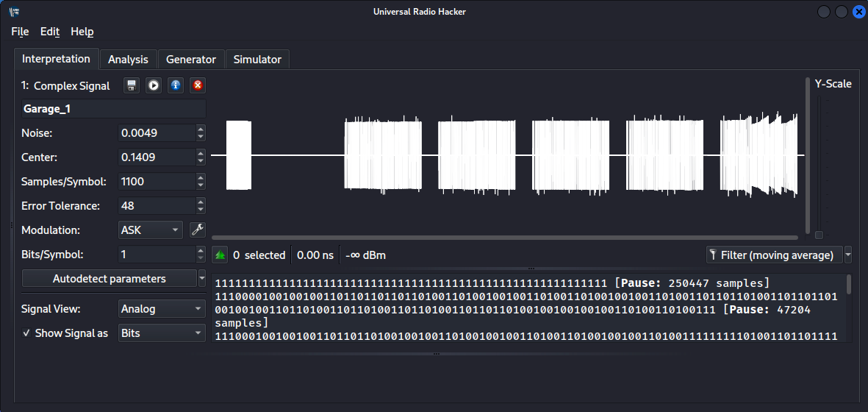This screenshot has height=412, width=868.
Task: Save the Garage_1 signal with the disk icon
Action: tap(132, 86)
